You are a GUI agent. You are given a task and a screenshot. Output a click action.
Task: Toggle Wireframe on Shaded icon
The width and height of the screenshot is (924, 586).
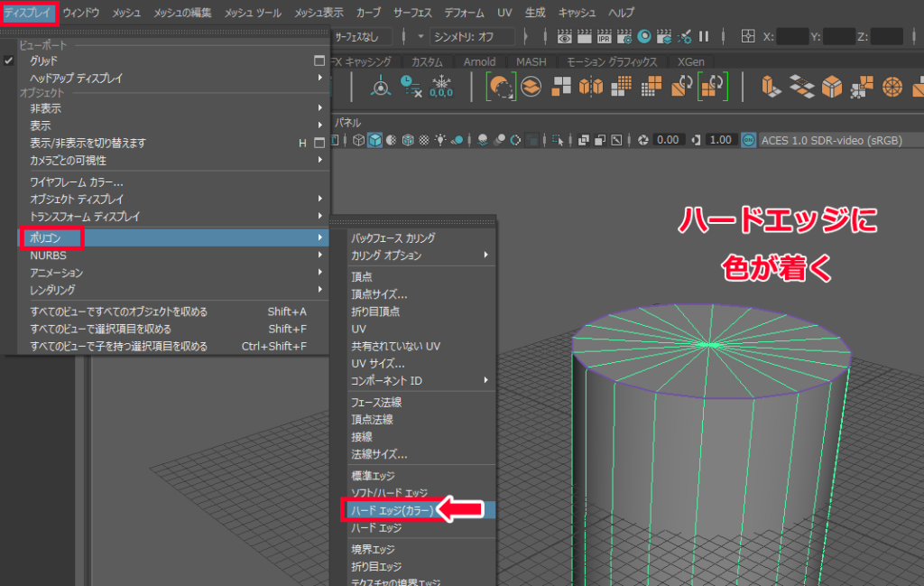(408, 140)
